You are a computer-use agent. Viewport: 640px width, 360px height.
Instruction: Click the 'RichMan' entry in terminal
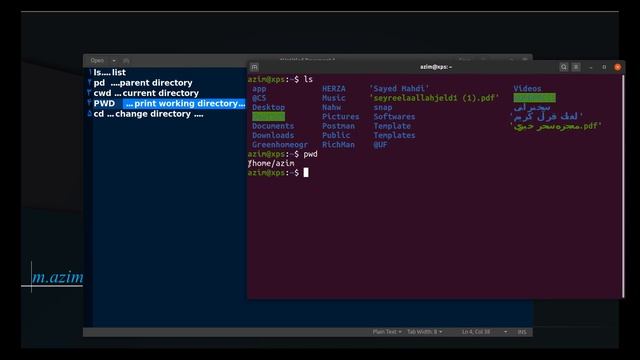[338, 145]
